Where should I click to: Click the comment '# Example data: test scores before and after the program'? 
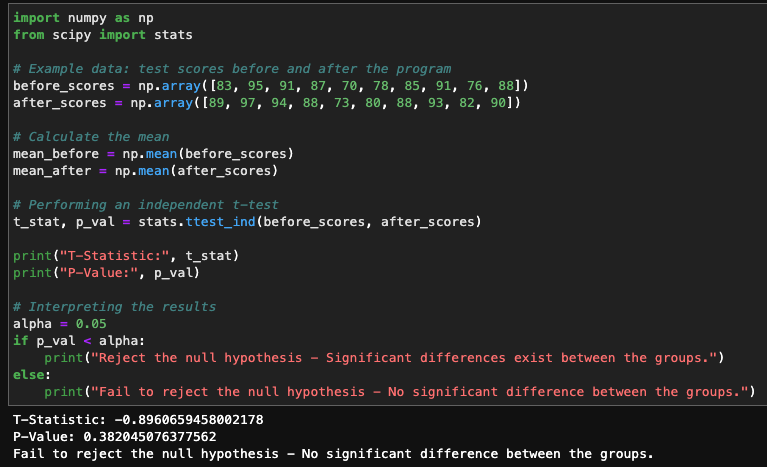(232, 69)
